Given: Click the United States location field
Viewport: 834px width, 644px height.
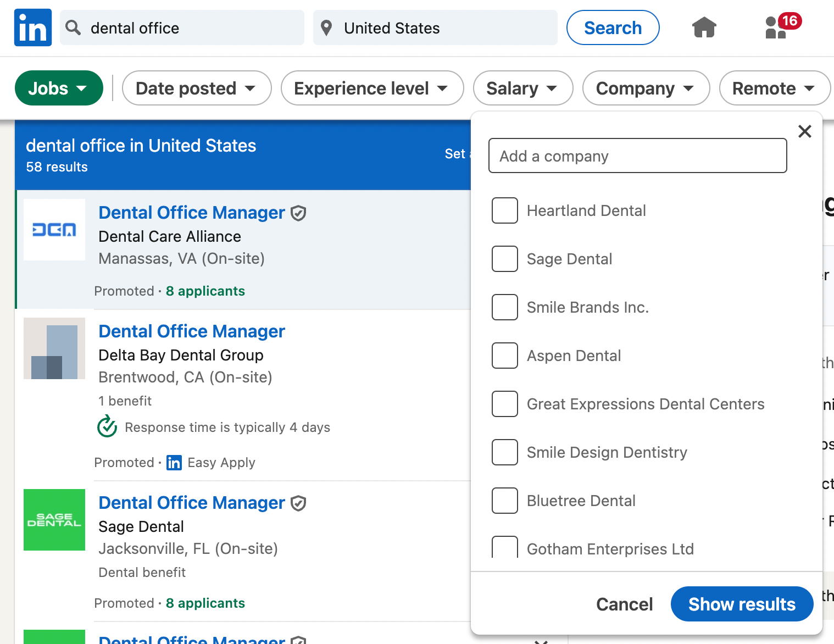Looking at the screenshot, I should pos(435,27).
